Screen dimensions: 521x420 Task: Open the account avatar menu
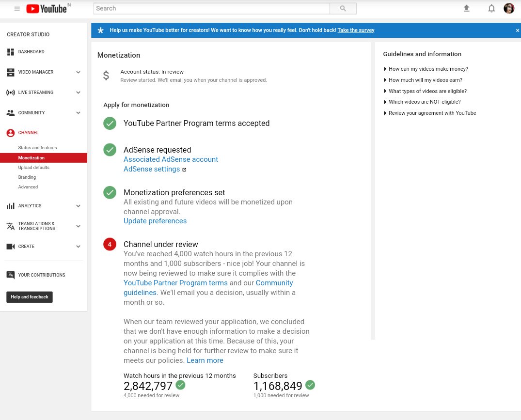(x=509, y=8)
